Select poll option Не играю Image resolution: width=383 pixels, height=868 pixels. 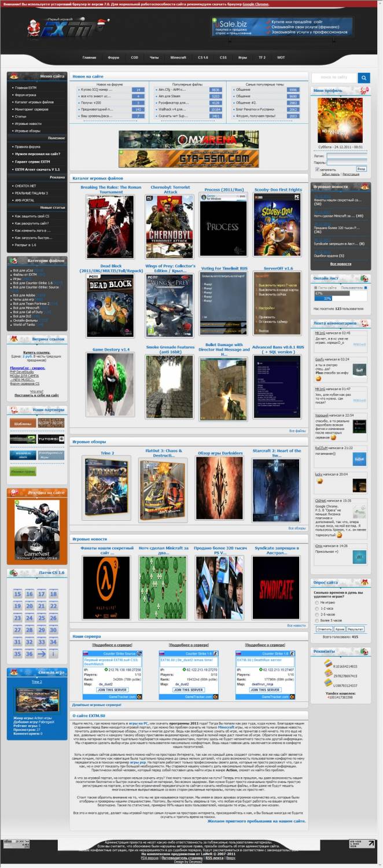[316, 602]
